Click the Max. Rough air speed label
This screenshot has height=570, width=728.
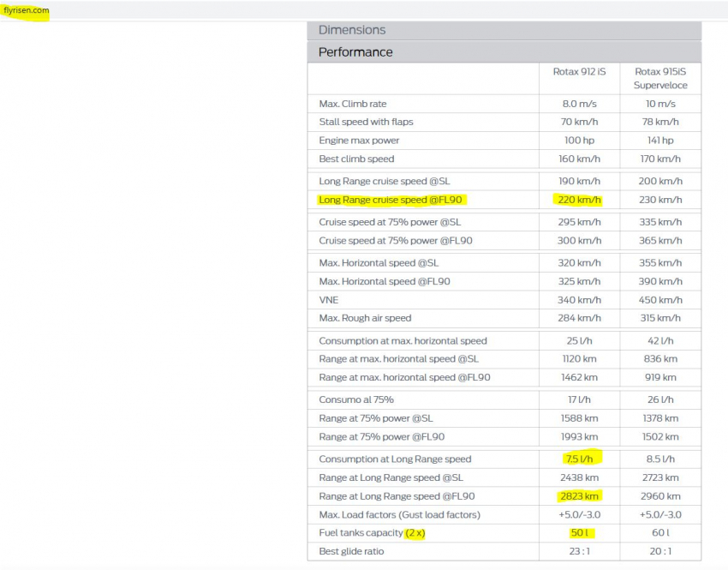(365, 319)
